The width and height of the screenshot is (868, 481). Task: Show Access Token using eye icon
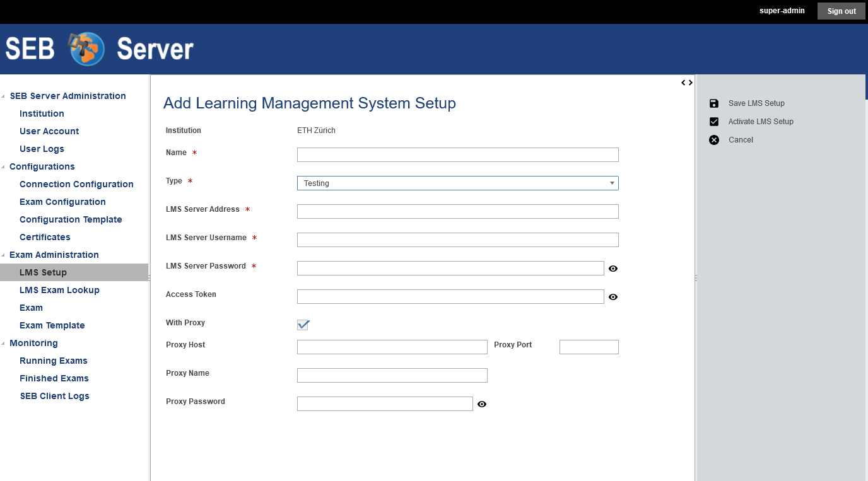(x=613, y=297)
